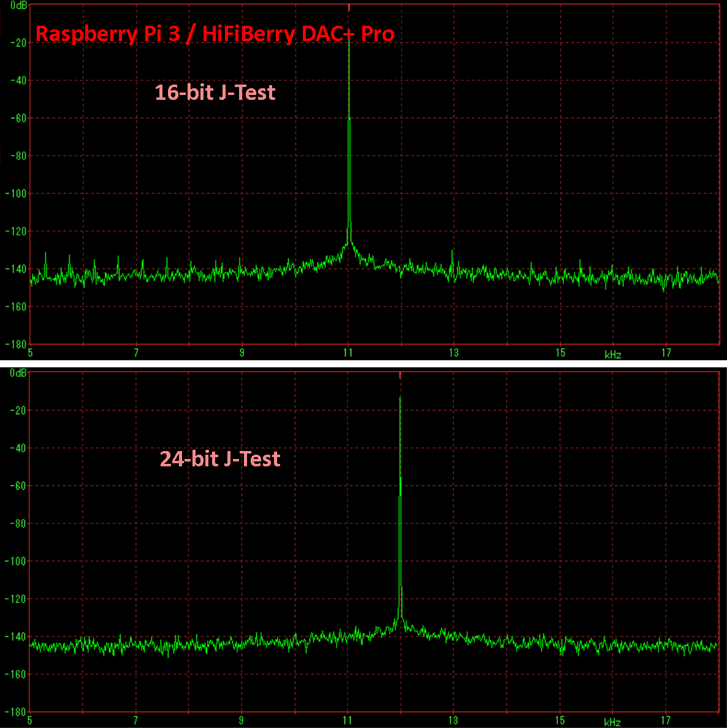727x728 pixels.
Task: Click the 15 kHz tick label of 24-bit graph
Action: 560,721
